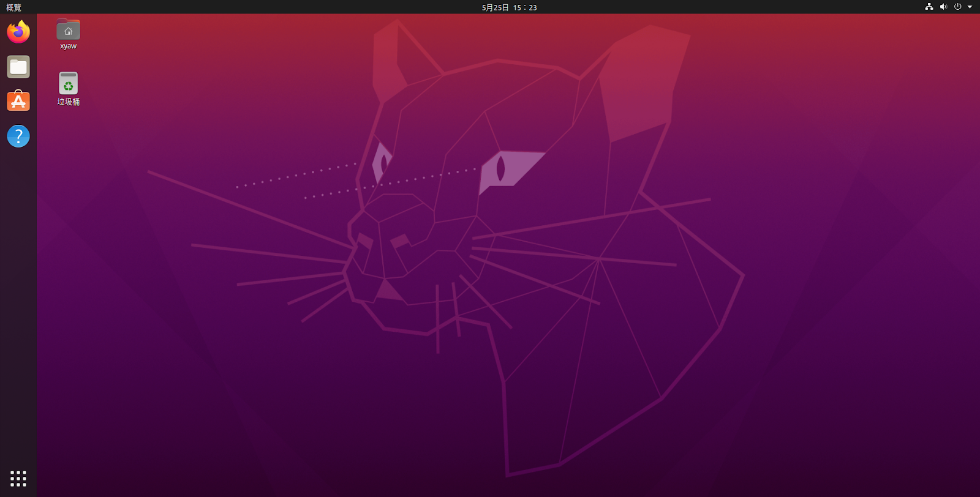Viewport: 980px width, 497px height.
Task: Open the 概覽 activities overview
Action: [13, 7]
